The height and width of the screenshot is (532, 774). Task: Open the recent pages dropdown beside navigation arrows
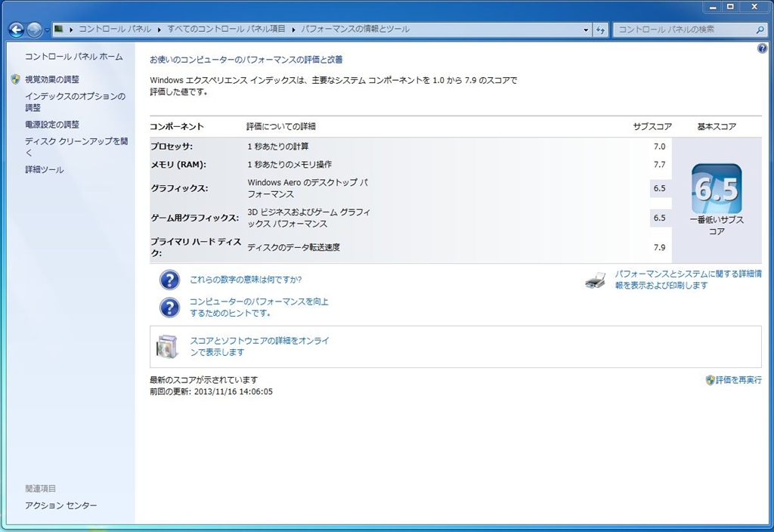pyautogui.click(x=47, y=30)
